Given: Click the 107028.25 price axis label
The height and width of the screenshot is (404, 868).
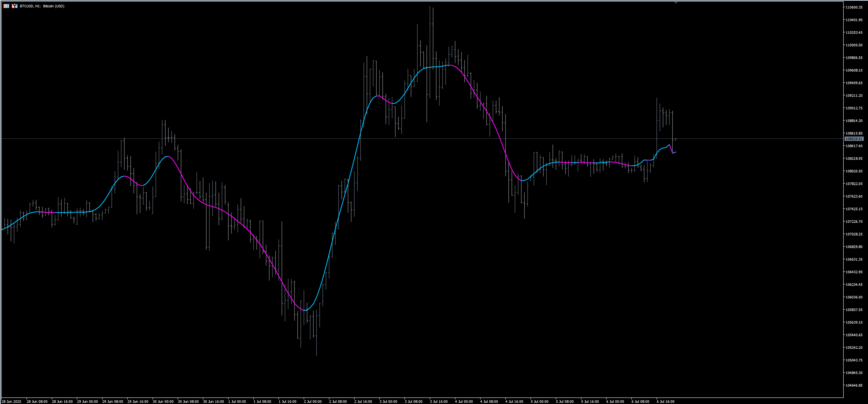Looking at the screenshot, I should (x=854, y=234).
